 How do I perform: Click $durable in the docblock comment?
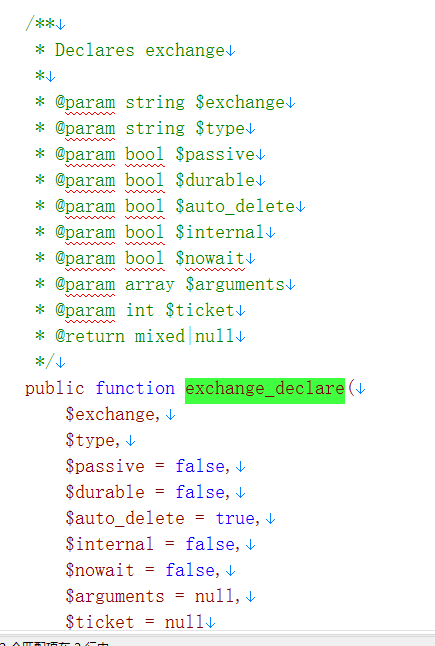(x=215, y=180)
